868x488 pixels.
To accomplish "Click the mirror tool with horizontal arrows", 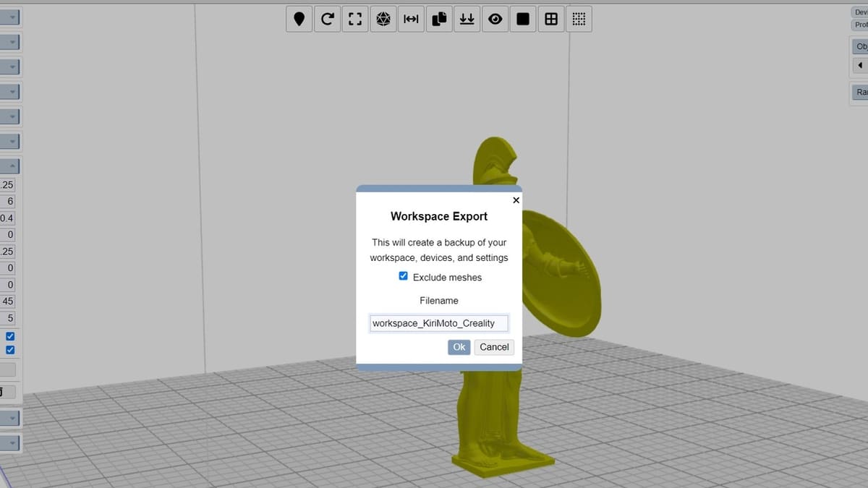I will [411, 20].
